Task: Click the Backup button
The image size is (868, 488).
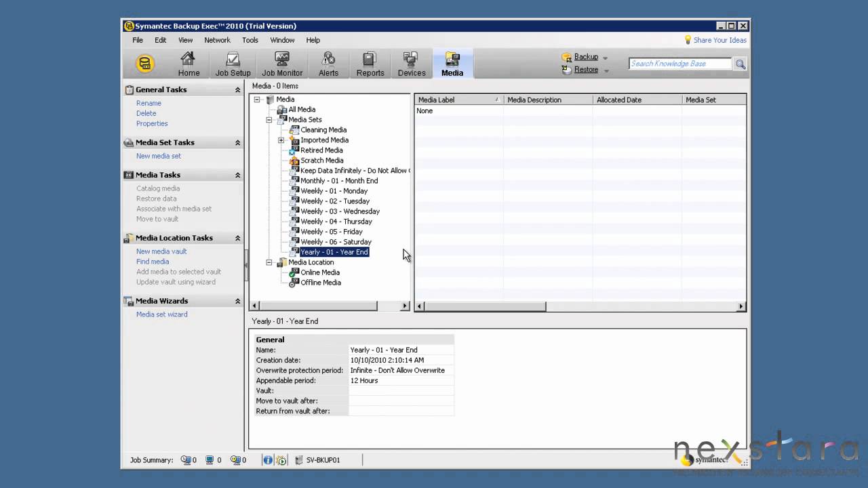Action: pyautogui.click(x=580, y=57)
